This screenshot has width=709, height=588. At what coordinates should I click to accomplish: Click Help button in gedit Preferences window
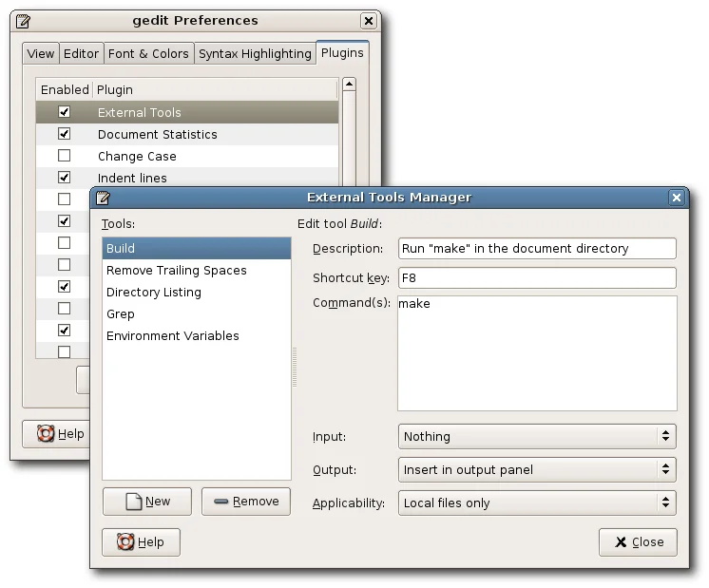click(x=56, y=434)
